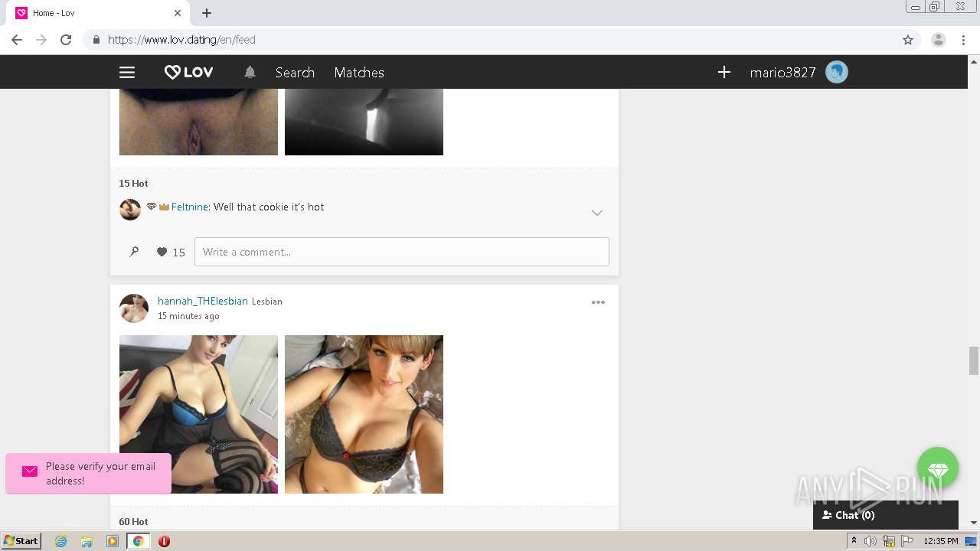Focus the Write a comment field
The width and height of the screenshot is (980, 551).
[x=402, y=252]
